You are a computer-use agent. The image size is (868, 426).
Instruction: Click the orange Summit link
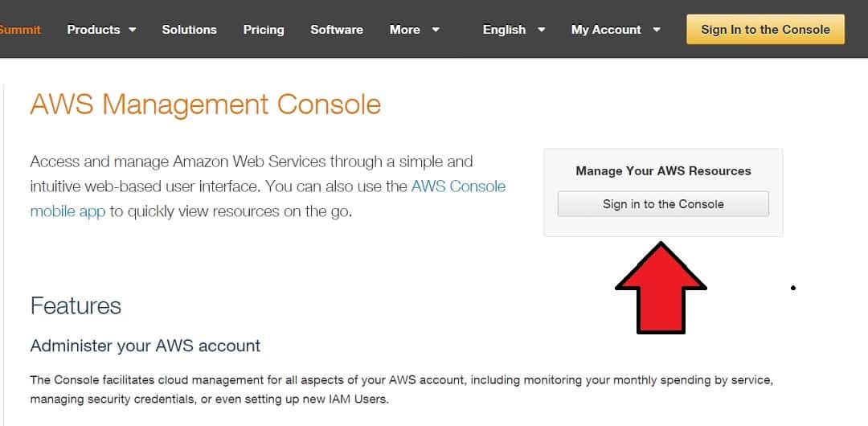tap(20, 30)
